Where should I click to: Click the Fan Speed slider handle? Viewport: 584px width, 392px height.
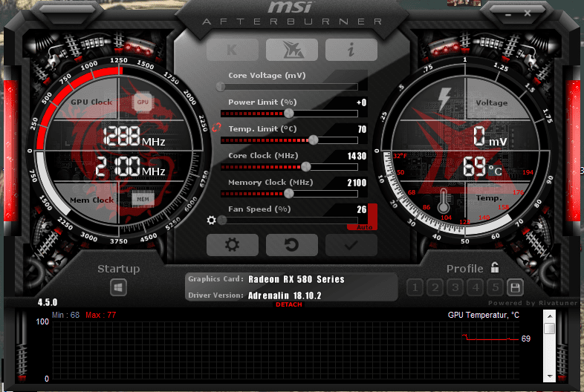tap(222, 220)
